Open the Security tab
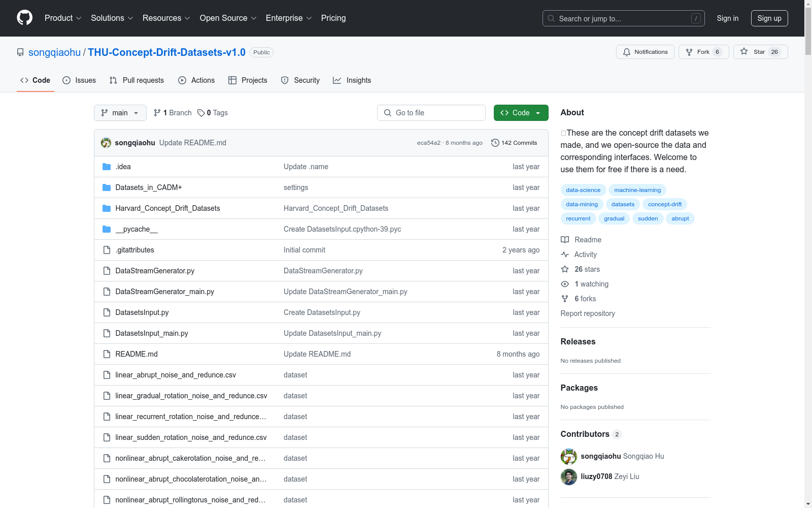The width and height of the screenshot is (812, 508). (300, 80)
